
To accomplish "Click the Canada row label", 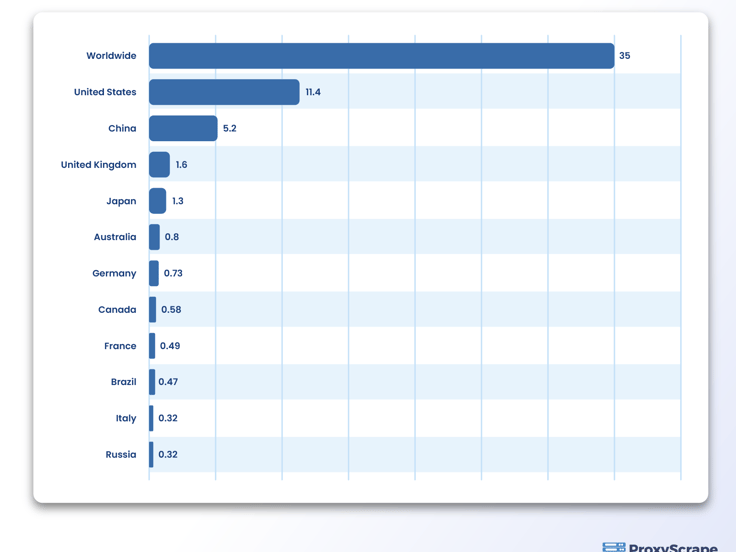I will pyautogui.click(x=117, y=310).
